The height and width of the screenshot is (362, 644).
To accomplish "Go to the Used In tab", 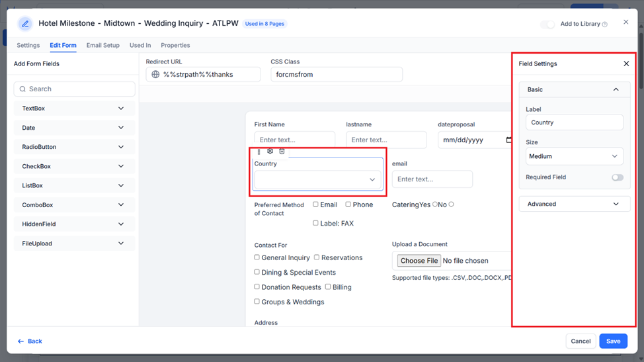I will [x=140, y=45].
